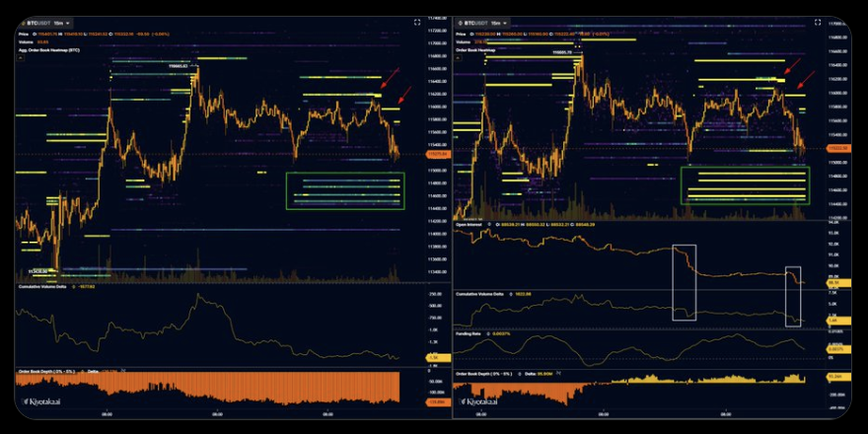
Task: Select left chart Cumulative Volume Delta label
Action: [43, 287]
